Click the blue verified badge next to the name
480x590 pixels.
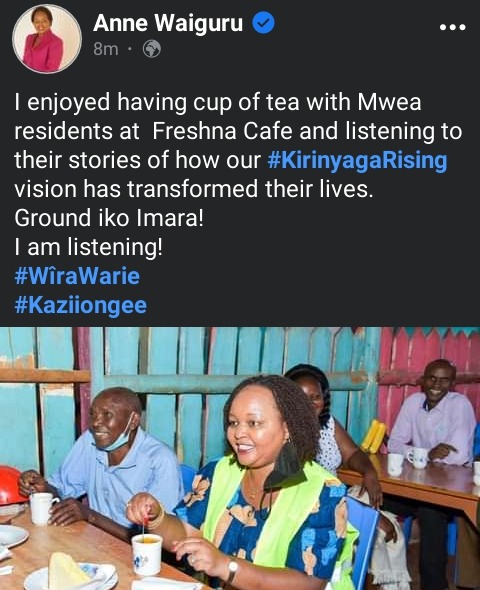(x=263, y=23)
